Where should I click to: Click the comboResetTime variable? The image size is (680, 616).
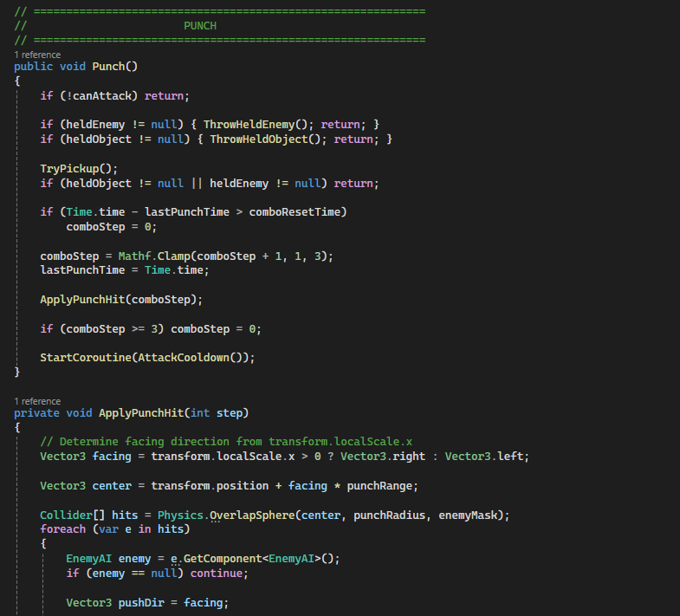tap(295, 212)
